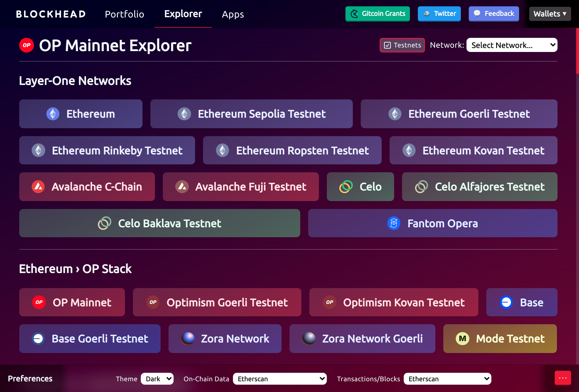This screenshot has height=392, width=579.
Task: Select the Ethereum network card
Action: pyautogui.click(x=81, y=114)
